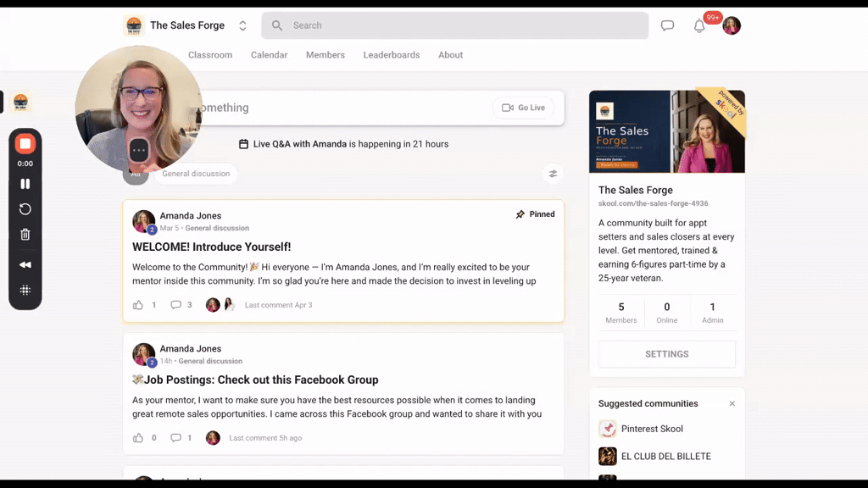
Task: Click the rewind icon in the recorder toolbar
Action: pos(25,264)
